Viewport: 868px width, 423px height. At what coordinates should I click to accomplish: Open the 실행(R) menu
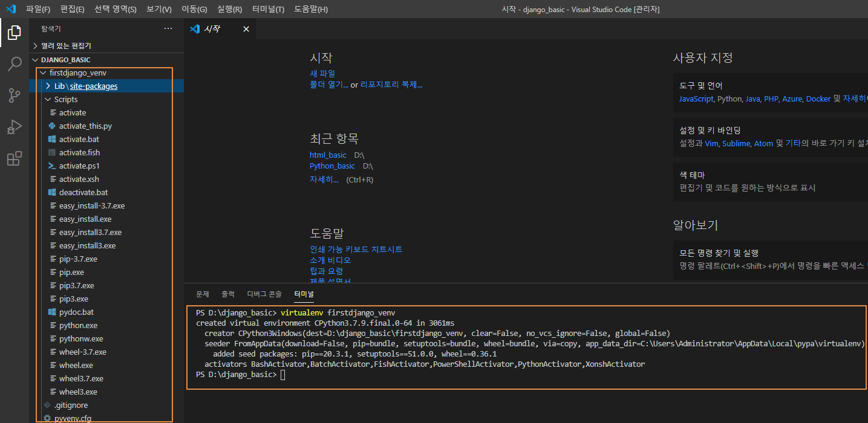(x=230, y=9)
